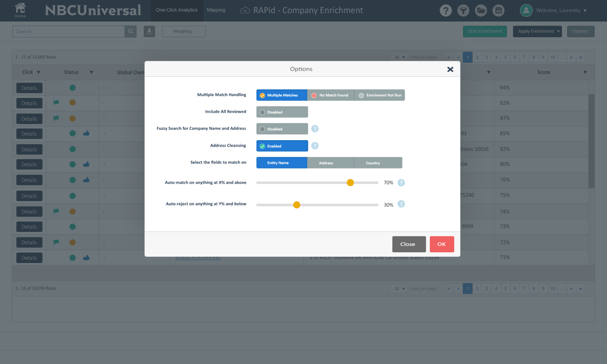607x364 pixels.
Task: Click thumbs-up icon in the 80% row
Action: [86, 164]
